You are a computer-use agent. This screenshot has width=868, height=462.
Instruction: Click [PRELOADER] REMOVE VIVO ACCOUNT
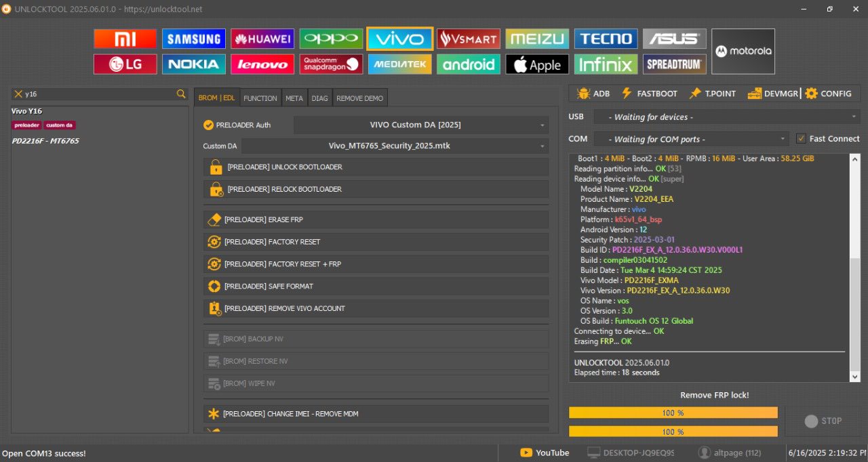coord(376,308)
